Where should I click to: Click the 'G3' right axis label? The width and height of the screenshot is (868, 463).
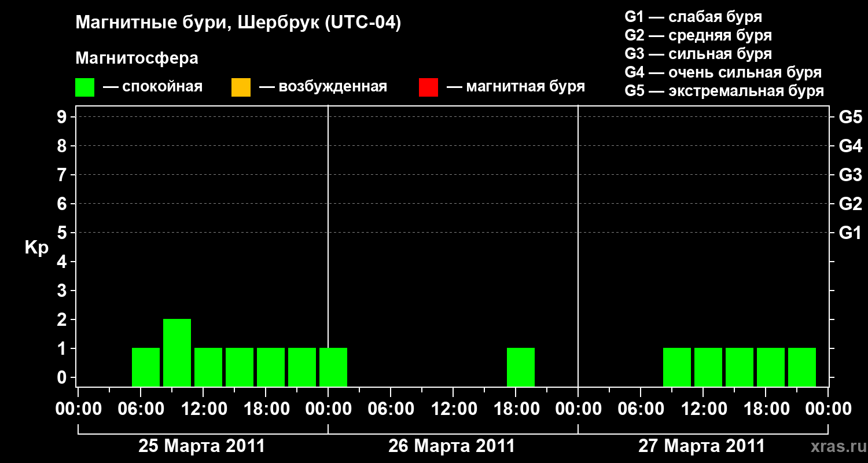pyautogui.click(x=850, y=175)
